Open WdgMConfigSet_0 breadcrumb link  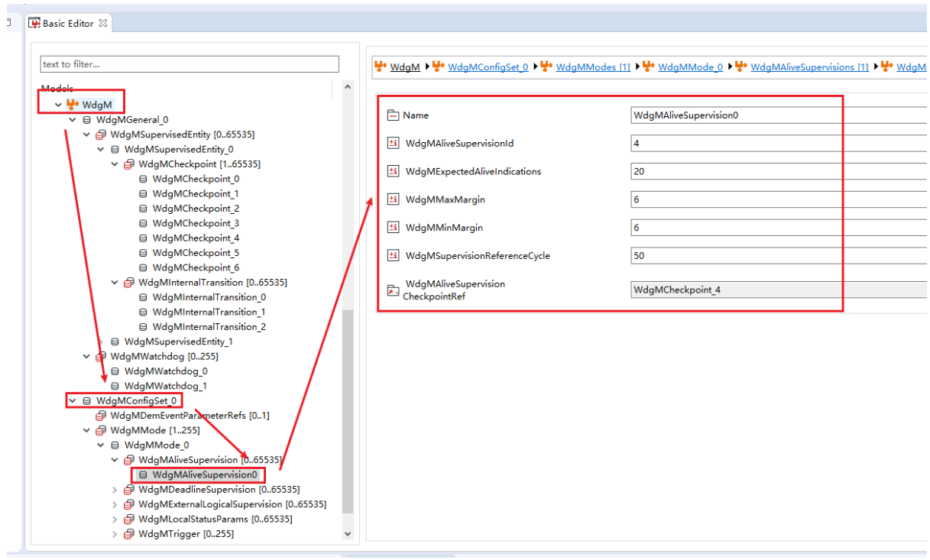point(488,67)
